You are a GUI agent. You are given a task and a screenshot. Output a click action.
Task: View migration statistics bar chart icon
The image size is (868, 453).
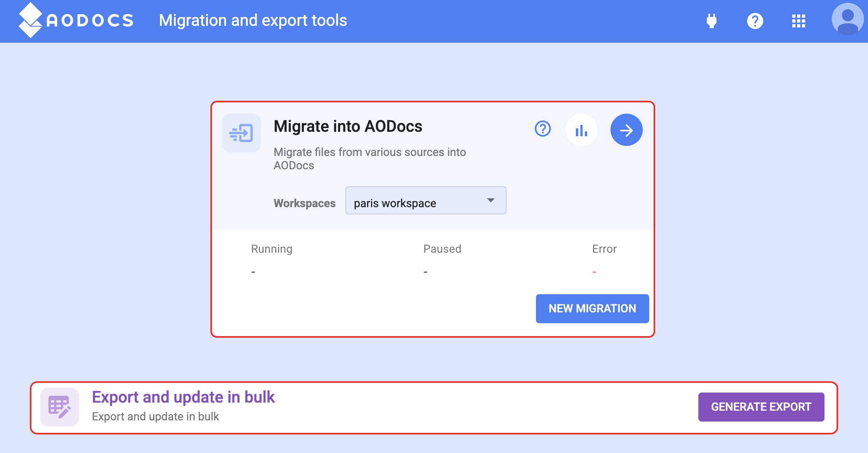(581, 130)
